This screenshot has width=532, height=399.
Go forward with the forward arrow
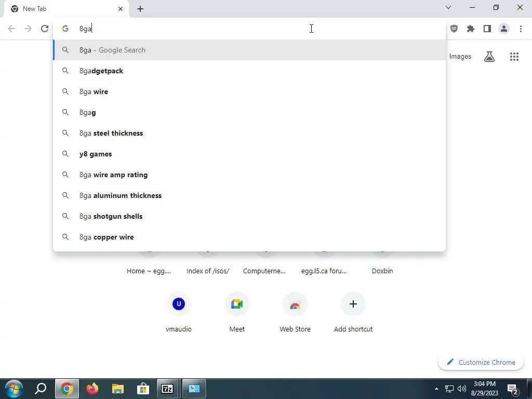[x=28, y=29]
